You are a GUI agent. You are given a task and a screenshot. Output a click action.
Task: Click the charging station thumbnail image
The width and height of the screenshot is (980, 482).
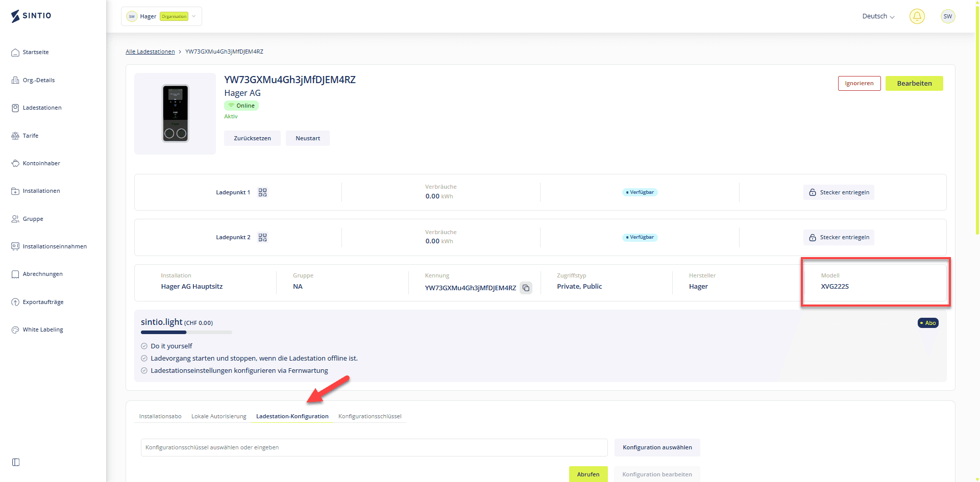[x=175, y=113]
